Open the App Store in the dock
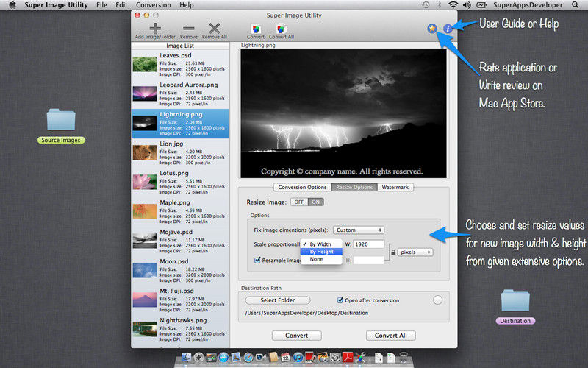The image size is (588, 368). point(223,357)
